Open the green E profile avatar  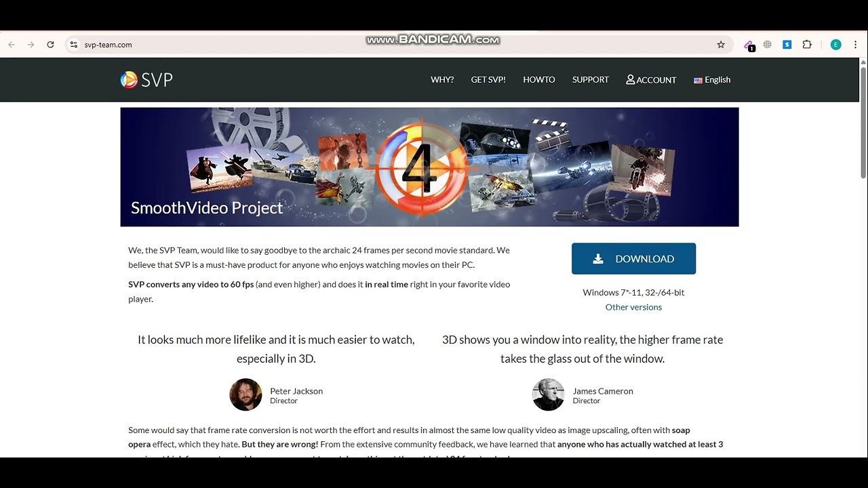pyautogui.click(x=835, y=45)
